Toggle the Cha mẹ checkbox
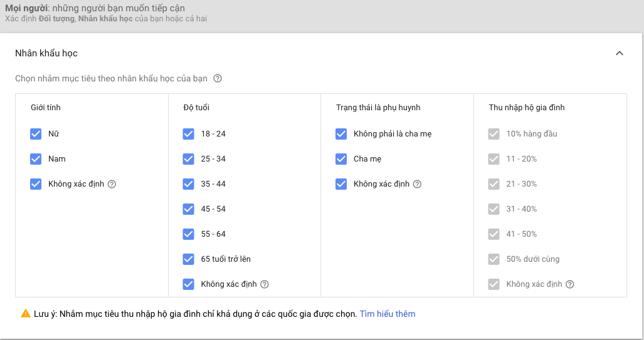The height and width of the screenshot is (340, 644). coord(341,159)
